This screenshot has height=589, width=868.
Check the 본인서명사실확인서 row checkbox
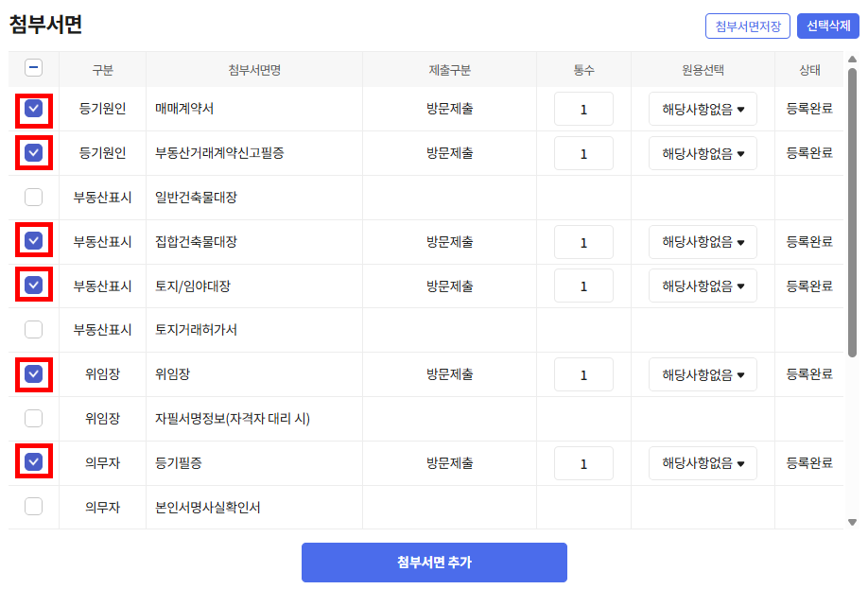coord(33,506)
